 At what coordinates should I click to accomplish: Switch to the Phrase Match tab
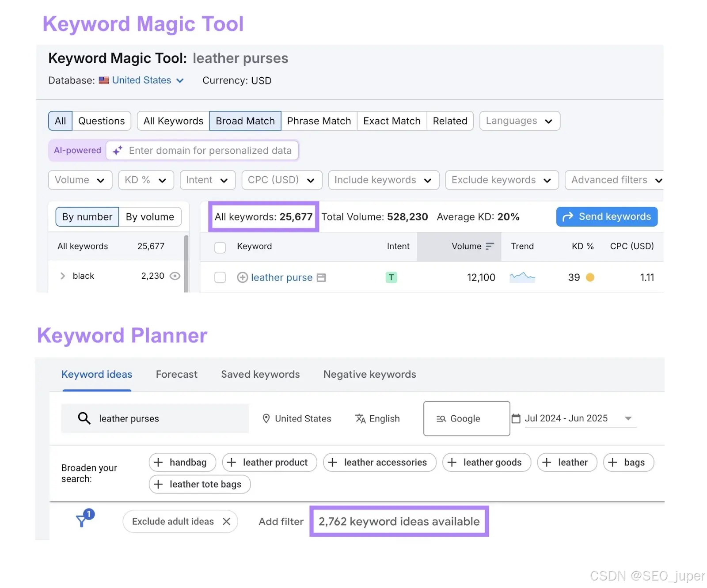point(319,121)
